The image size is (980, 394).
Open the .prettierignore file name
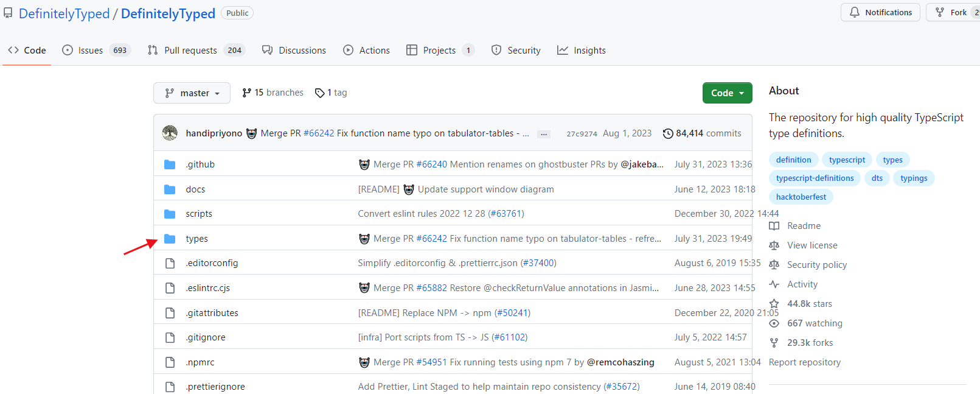click(215, 387)
